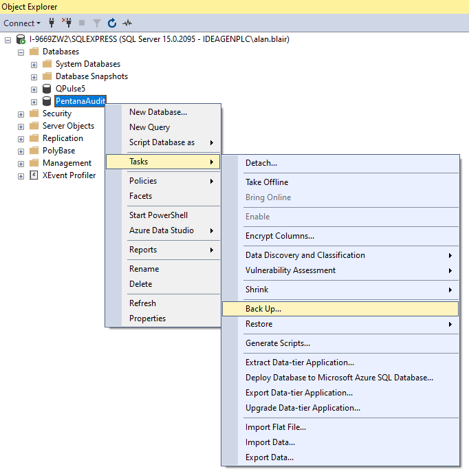Choose Export Data...
The image size is (469, 476).
point(340,457)
